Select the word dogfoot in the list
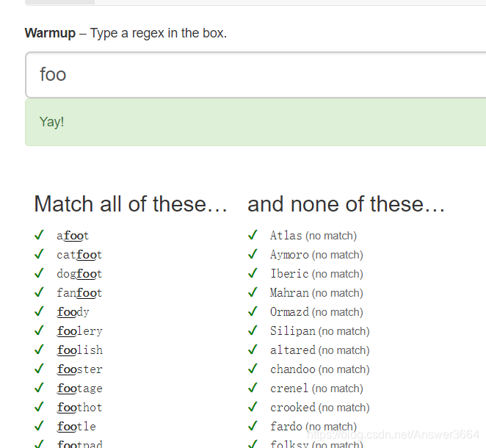The image size is (486, 448). (79, 274)
